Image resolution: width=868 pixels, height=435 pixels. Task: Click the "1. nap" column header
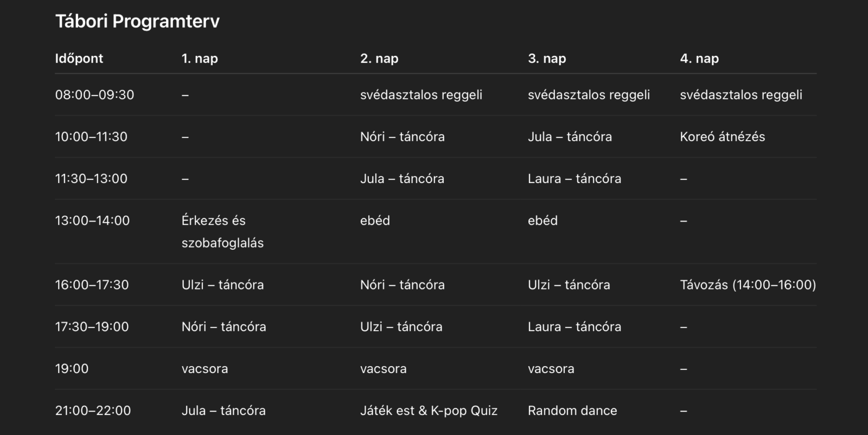point(200,59)
